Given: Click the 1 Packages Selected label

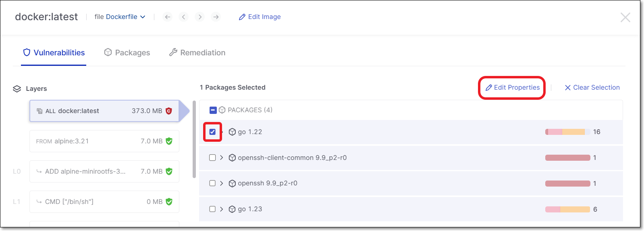Looking at the screenshot, I should pos(233,88).
